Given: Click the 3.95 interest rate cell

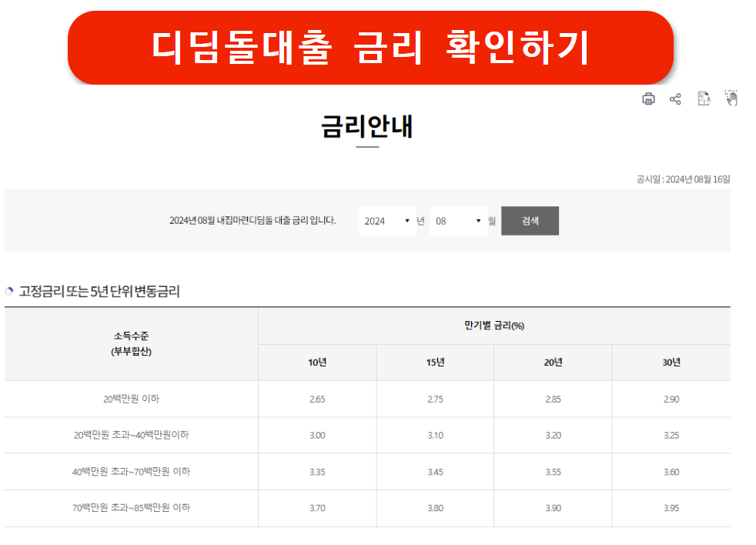Looking at the screenshot, I should (671, 509).
